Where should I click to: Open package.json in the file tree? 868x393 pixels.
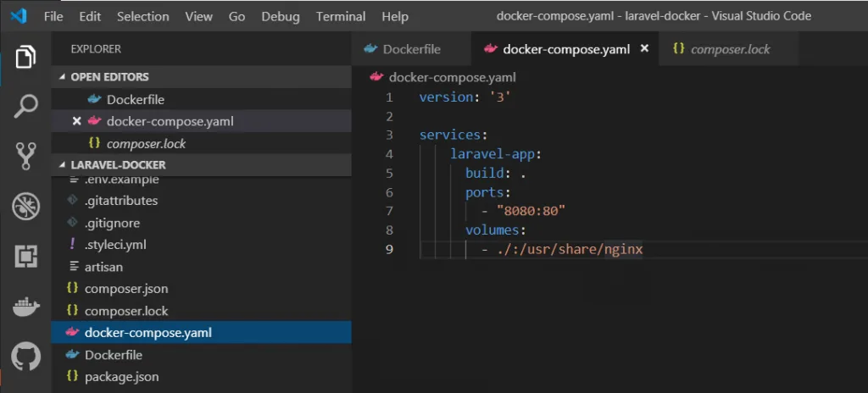[x=202, y=377]
